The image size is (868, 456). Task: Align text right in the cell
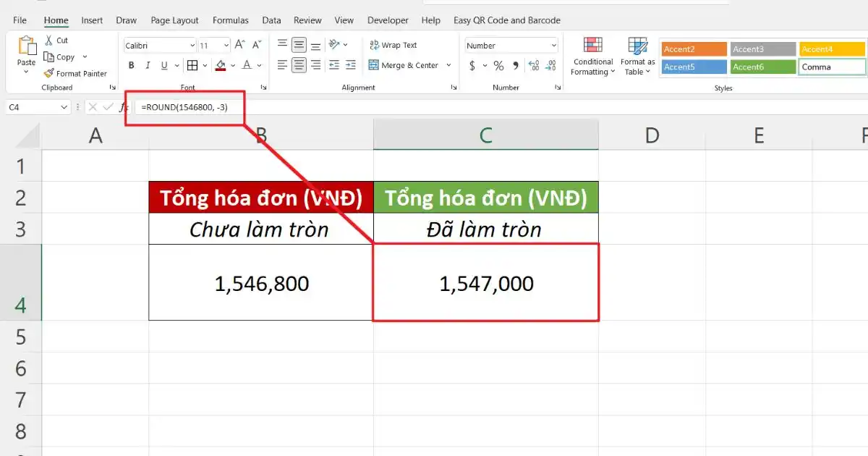pyautogui.click(x=315, y=65)
